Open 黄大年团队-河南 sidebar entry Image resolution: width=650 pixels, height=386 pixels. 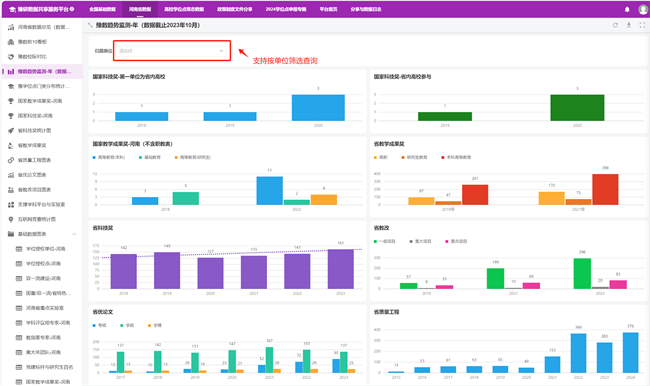click(43, 352)
